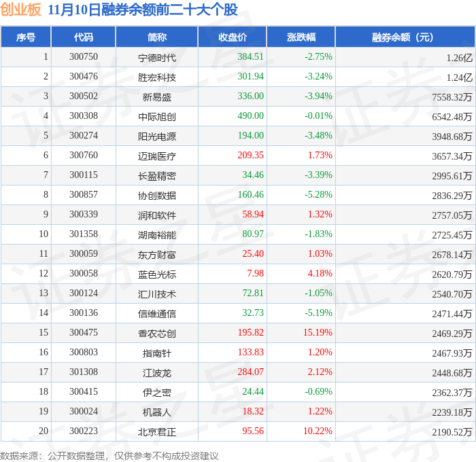Image resolution: width=476 pixels, height=462 pixels.
Task: Click the 创业板 title label
Action: pyautogui.click(x=20, y=10)
